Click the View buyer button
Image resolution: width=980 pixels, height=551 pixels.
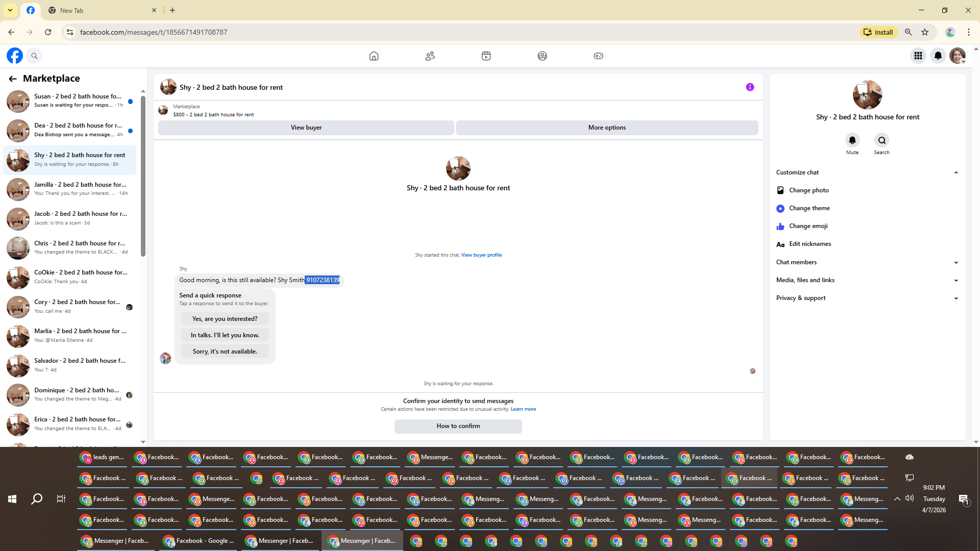point(306,128)
